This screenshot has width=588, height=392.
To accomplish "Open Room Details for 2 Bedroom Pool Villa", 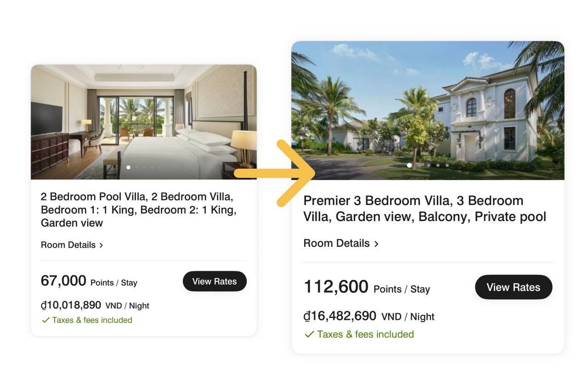I will click(x=68, y=245).
